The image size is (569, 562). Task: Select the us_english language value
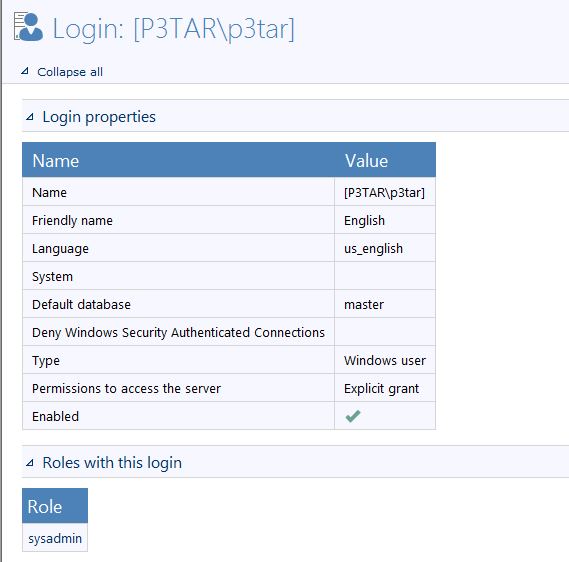click(x=373, y=249)
